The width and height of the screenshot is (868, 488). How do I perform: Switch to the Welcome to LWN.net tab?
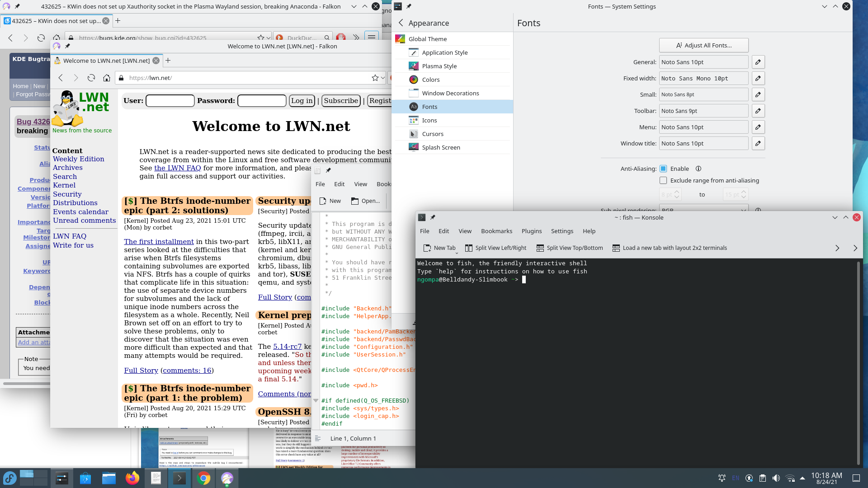pyautogui.click(x=107, y=61)
